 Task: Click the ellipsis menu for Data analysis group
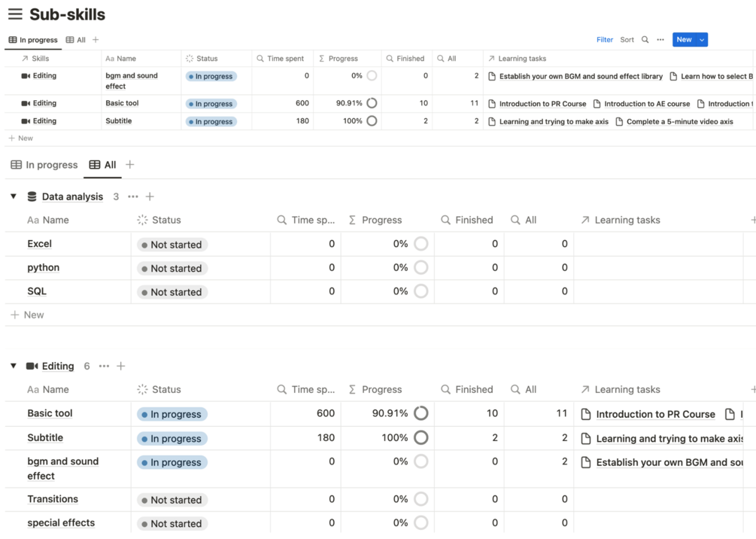click(x=133, y=196)
